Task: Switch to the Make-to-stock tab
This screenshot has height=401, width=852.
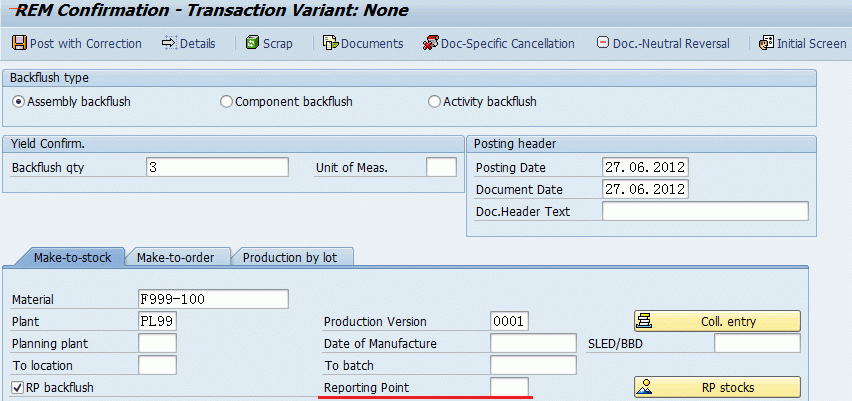Action: click(72, 257)
